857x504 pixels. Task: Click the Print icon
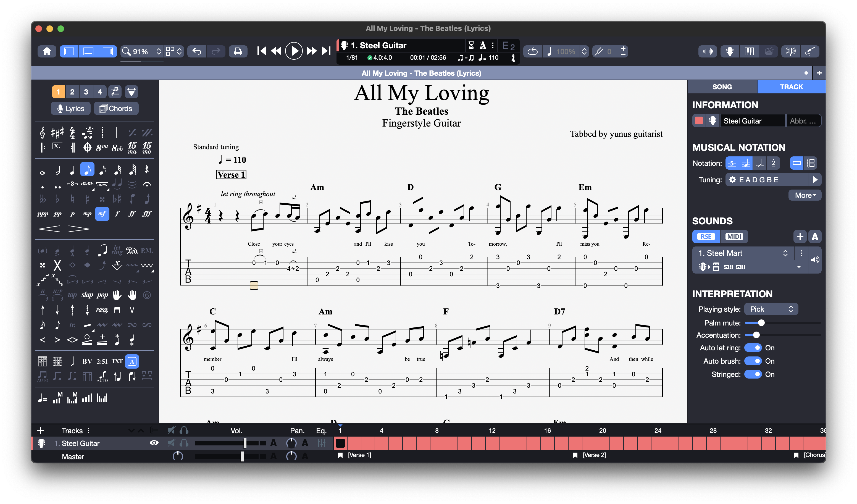pos(238,51)
